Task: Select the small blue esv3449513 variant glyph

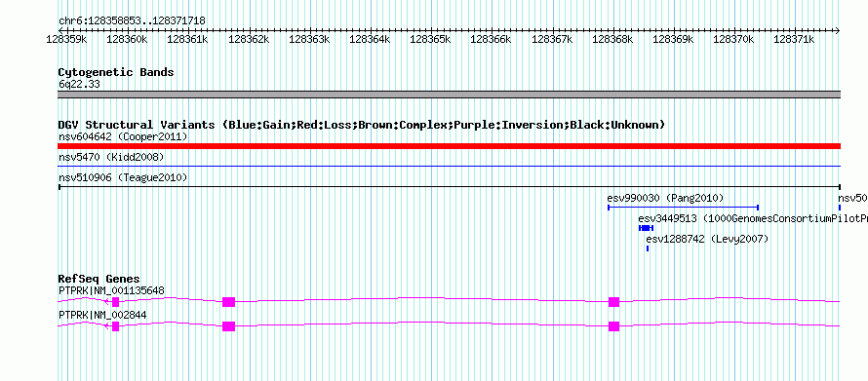Action: point(646,228)
